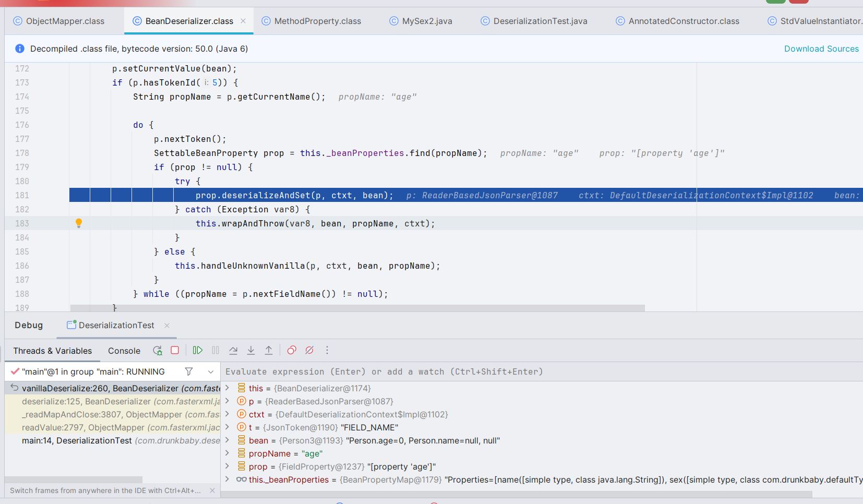863x504 pixels.
Task: Click the lightbulb intention icon on line 183
Action: [x=79, y=223]
